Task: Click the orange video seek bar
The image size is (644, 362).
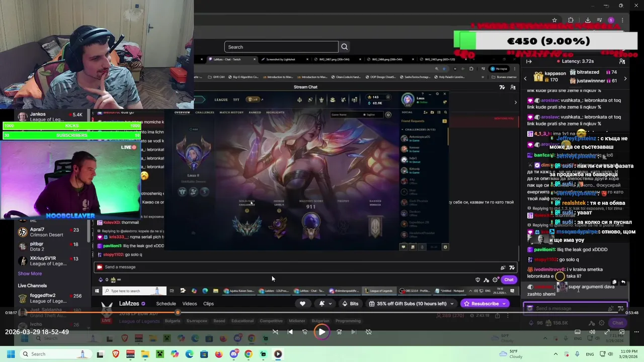Action: 322,313
